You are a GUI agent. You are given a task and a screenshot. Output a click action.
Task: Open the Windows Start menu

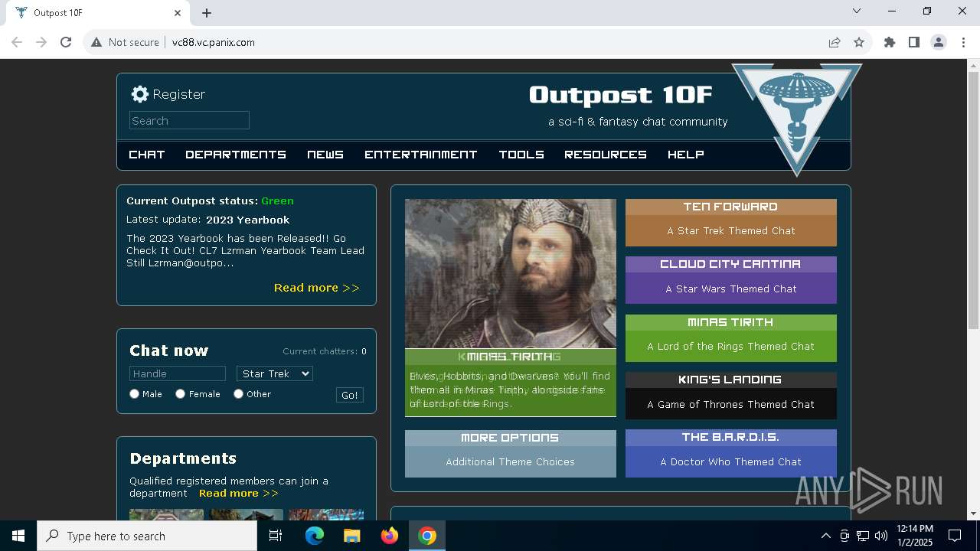pos(18,536)
